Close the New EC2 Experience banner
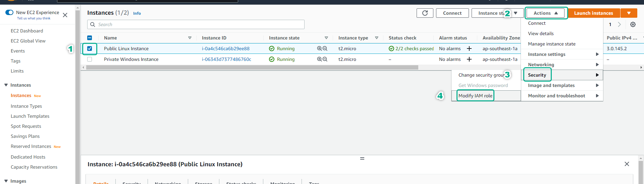This screenshot has width=644, height=184. 65,15
